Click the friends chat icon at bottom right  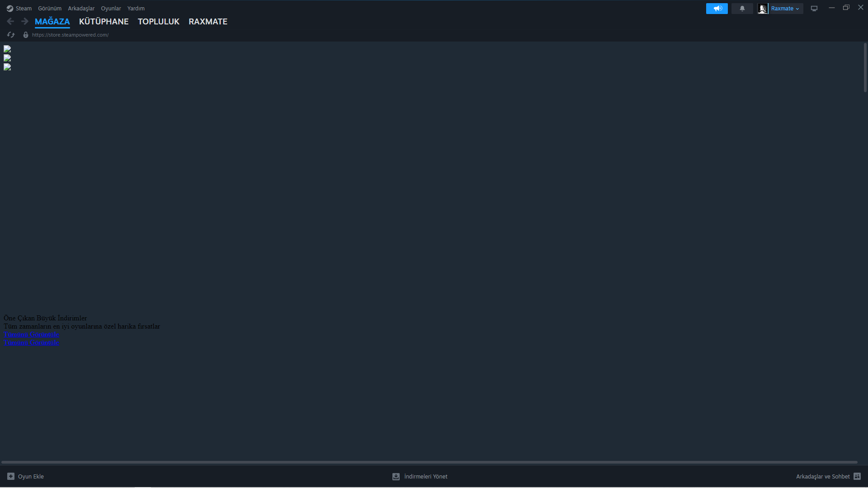857,476
